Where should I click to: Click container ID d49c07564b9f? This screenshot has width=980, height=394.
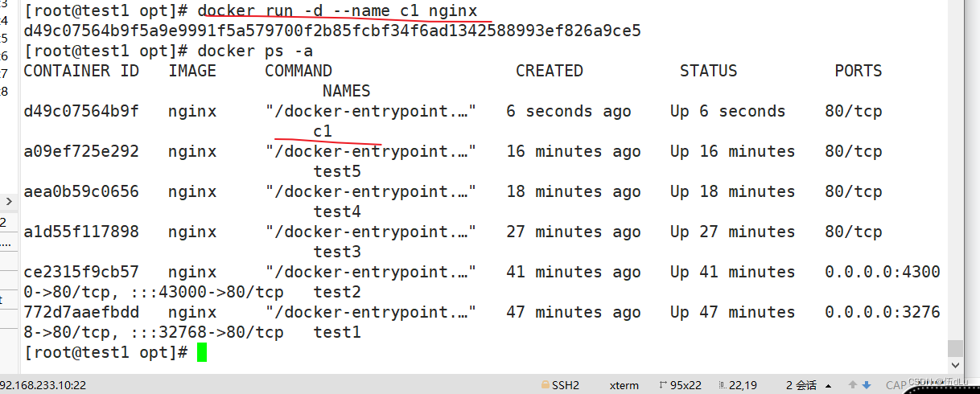pos(81,111)
